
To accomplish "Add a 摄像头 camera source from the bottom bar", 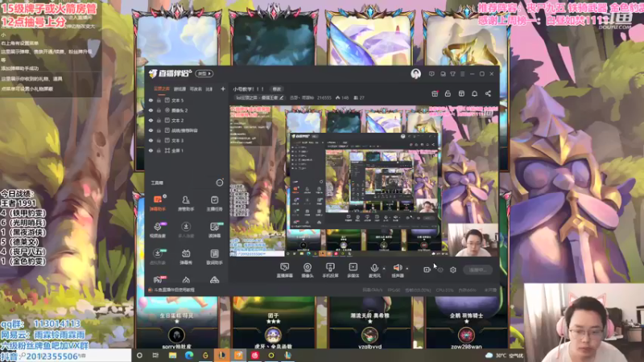I will point(308,270).
